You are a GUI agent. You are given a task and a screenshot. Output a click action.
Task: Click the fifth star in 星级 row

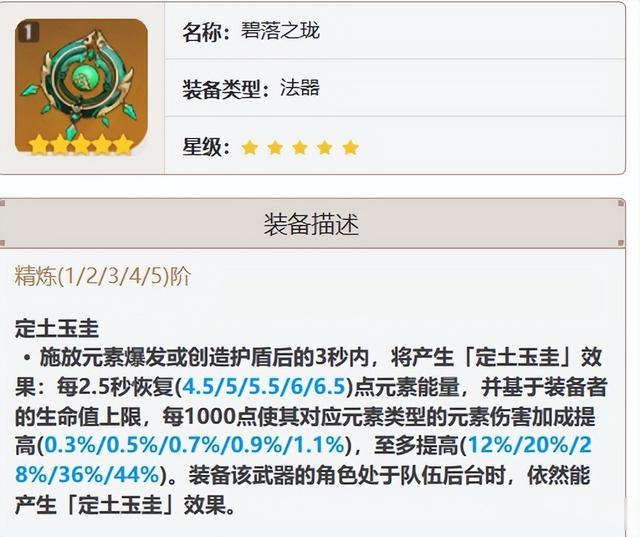tap(351, 148)
